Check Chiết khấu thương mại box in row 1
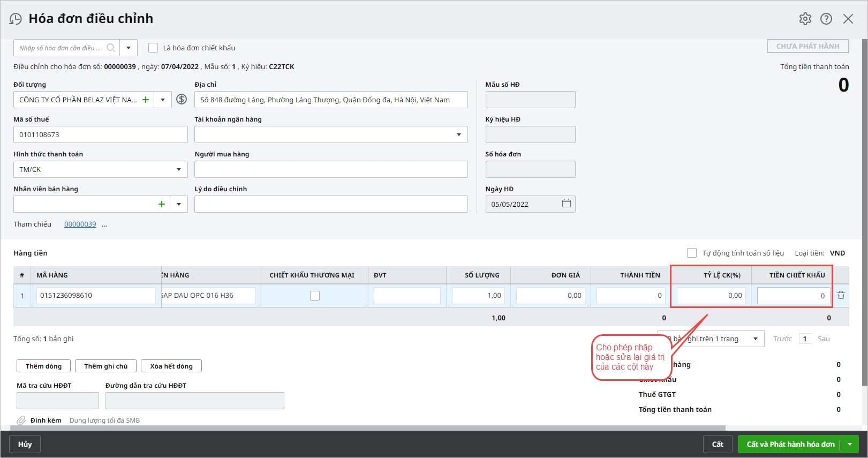 click(315, 296)
